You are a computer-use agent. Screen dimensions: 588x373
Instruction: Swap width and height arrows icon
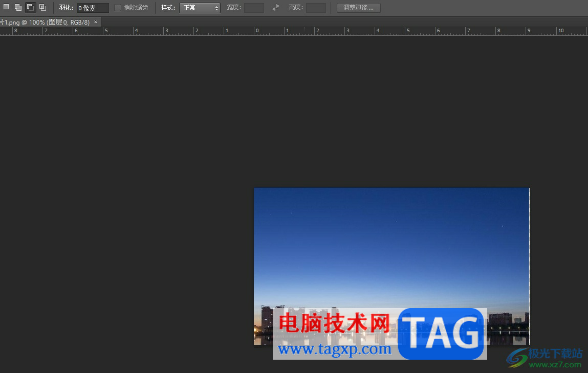pos(276,8)
